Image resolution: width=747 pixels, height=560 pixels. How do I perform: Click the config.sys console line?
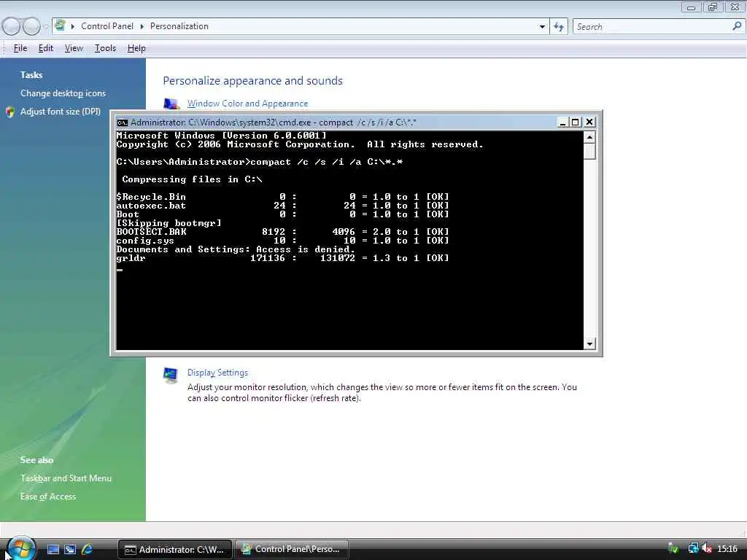tap(283, 241)
